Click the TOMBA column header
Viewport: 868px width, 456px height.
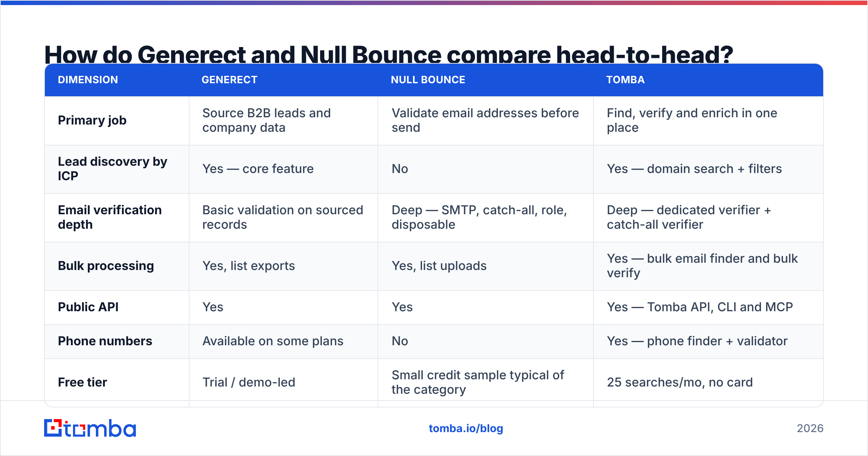tap(625, 80)
